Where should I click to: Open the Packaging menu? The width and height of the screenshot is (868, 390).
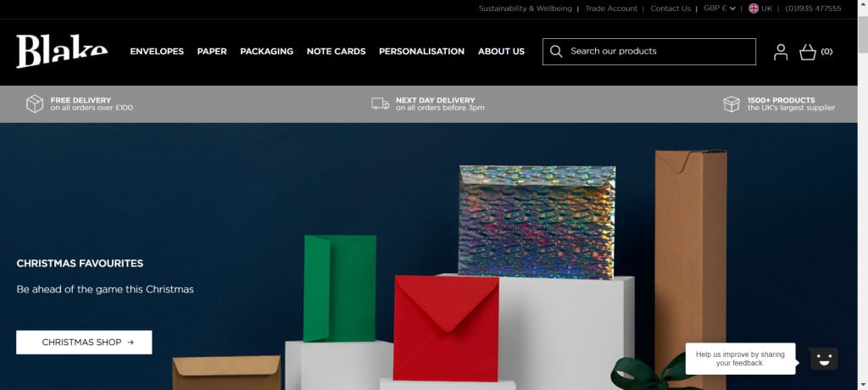[x=267, y=51]
